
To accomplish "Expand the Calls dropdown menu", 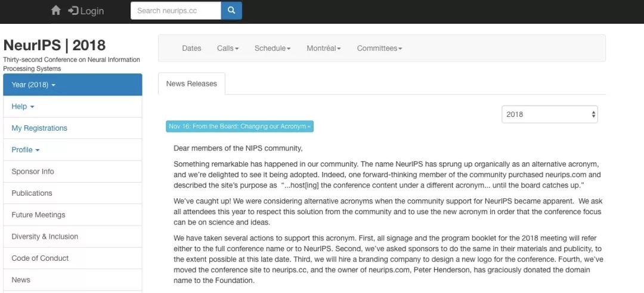I will (228, 48).
